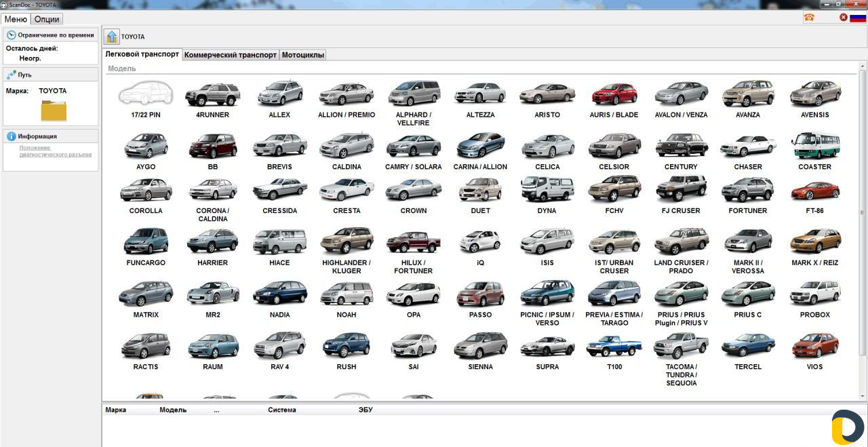
Task: Select the HIACE van icon
Action: click(279, 241)
